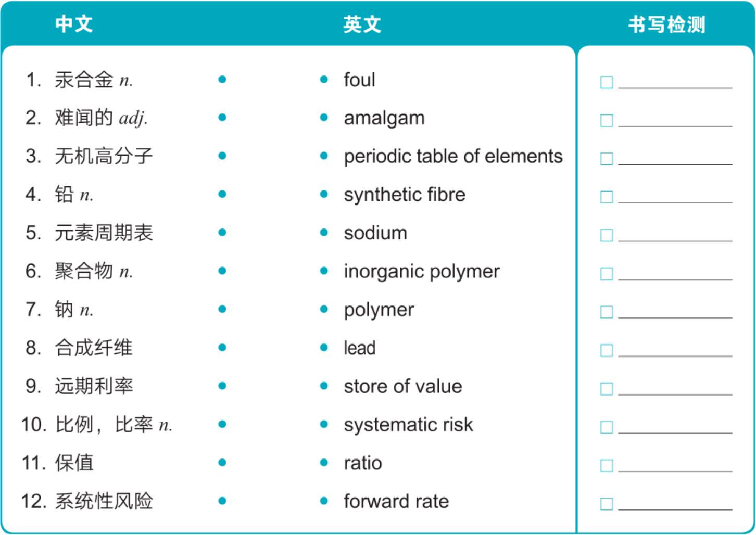Screen dimensions: 756x535
Task: Click the bullet next to 难闻的 adj.
Action: pos(222,118)
